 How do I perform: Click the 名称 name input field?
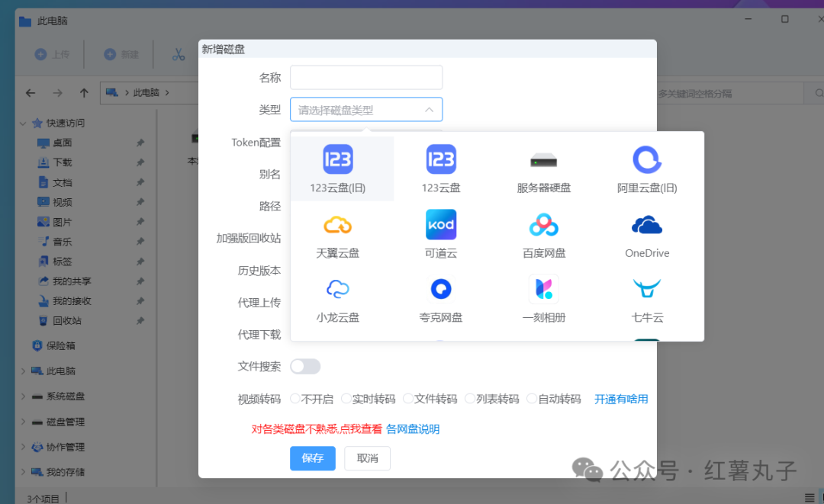coord(366,78)
